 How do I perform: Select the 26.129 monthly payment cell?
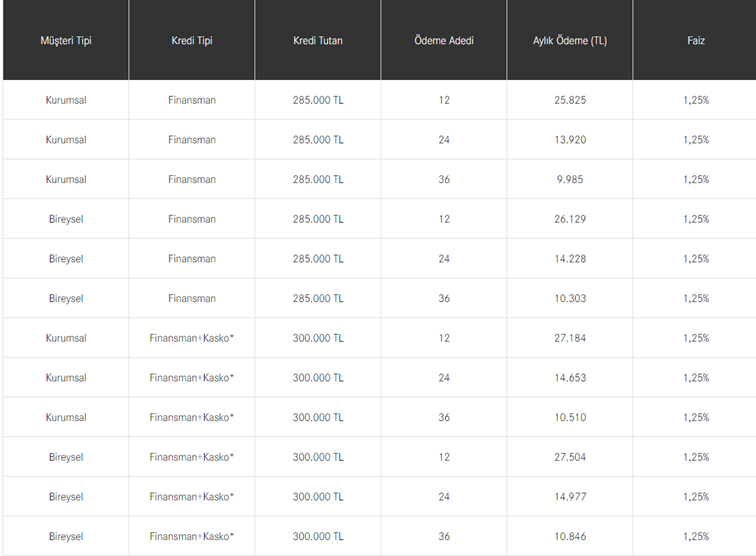[x=570, y=219]
